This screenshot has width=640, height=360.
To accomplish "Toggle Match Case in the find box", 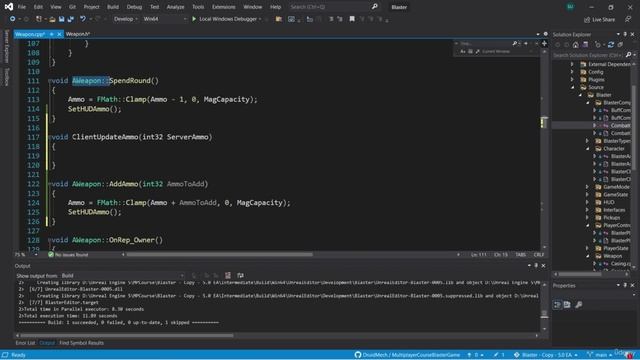I will pos(462,52).
